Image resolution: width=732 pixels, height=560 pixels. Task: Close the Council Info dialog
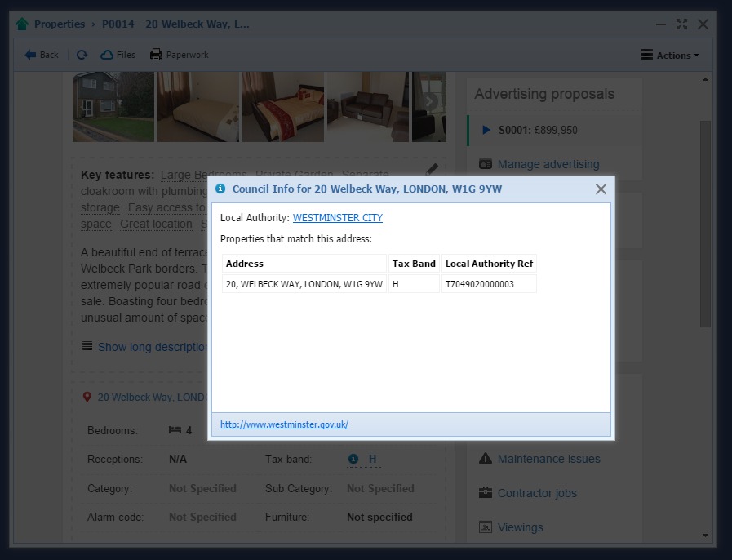[x=601, y=189]
